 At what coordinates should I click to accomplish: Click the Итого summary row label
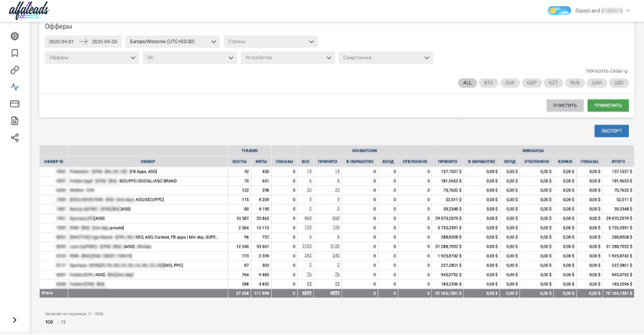pos(47,293)
